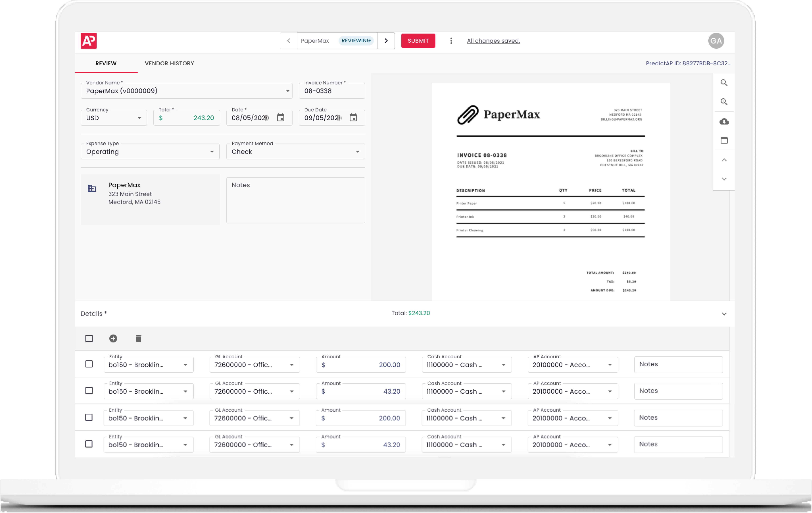Viewport: 812px width, 513px height.
Task: Check the last 43.20 line checkbox
Action: pyautogui.click(x=89, y=444)
